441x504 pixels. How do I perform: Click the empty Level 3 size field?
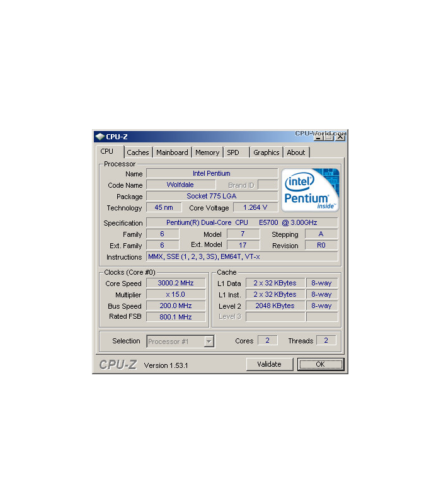pos(275,317)
